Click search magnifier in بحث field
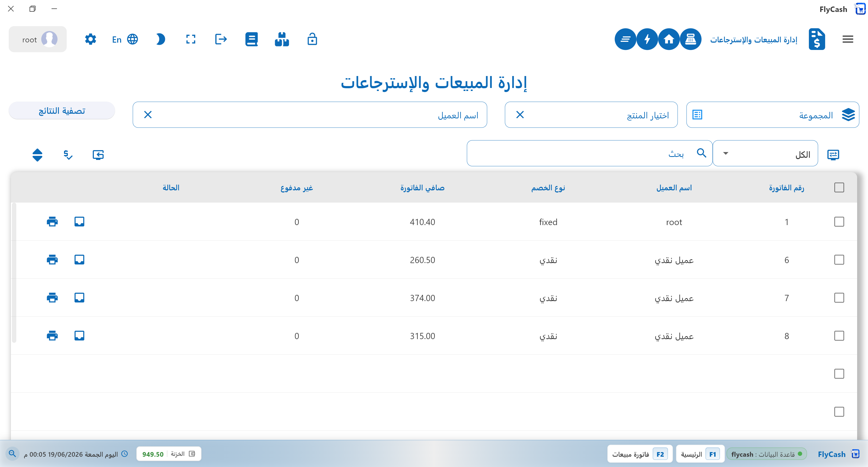868x467 pixels. 701,153
